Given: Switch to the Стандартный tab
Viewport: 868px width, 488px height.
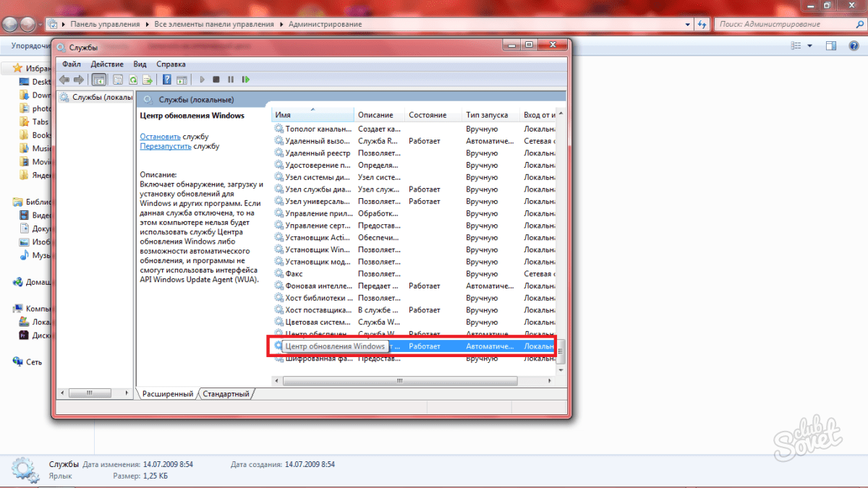Looking at the screenshot, I should 226,394.
